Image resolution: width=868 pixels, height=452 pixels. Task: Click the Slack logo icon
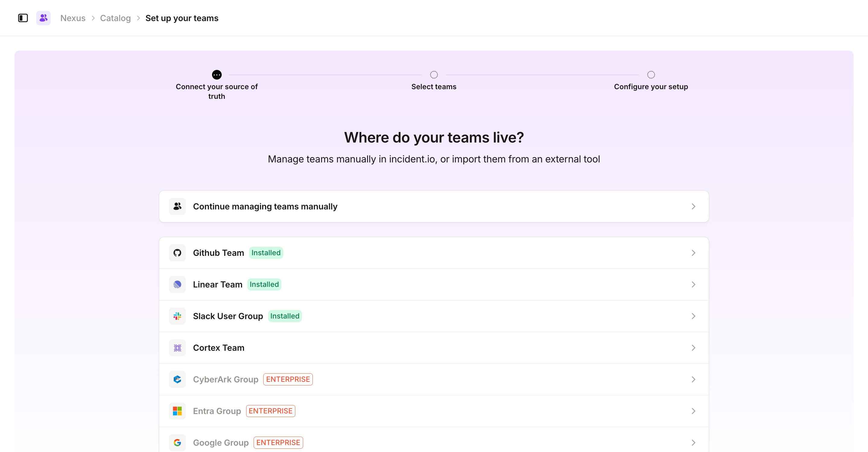(x=177, y=316)
